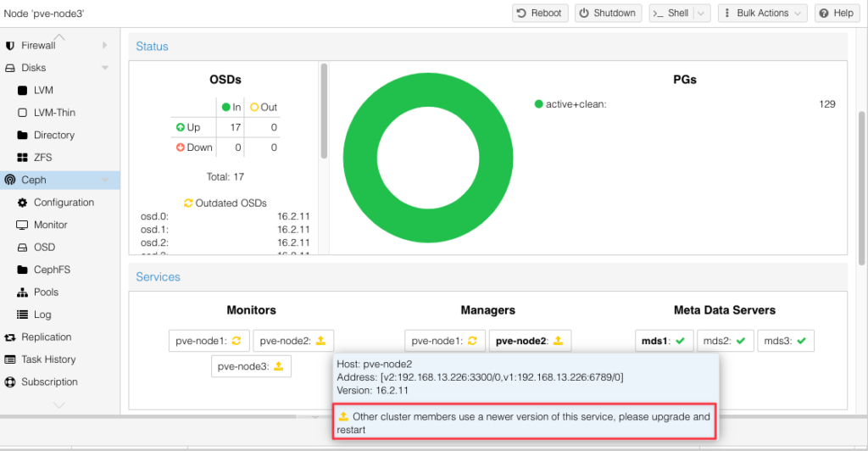Image resolution: width=868 pixels, height=451 pixels.
Task: Open the Ceph OSD page
Action: click(x=60, y=248)
